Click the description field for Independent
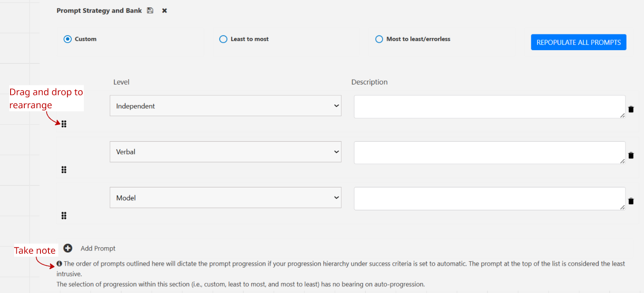 (489, 107)
